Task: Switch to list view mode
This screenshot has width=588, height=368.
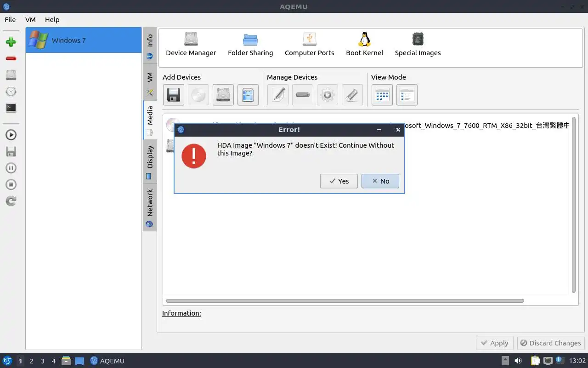Action: point(407,95)
